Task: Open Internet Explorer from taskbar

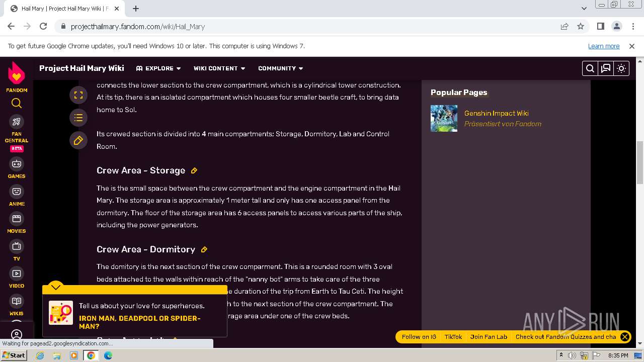Action: [x=40, y=355]
